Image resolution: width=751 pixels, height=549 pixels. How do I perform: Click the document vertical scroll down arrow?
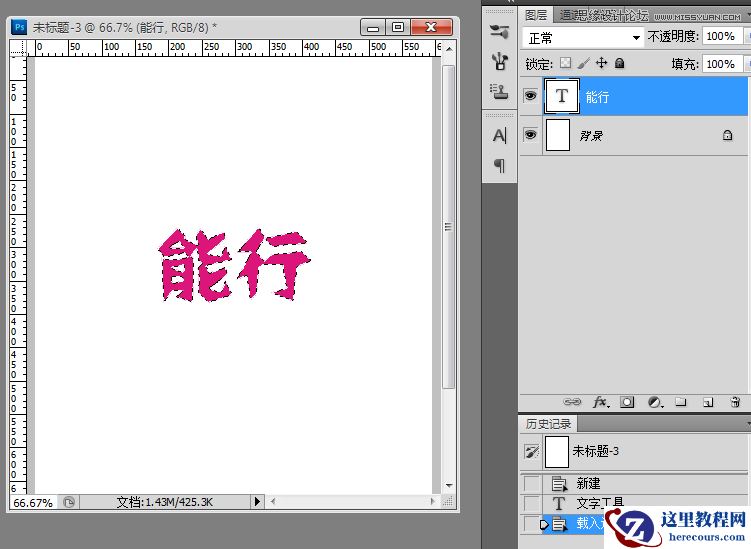pyautogui.click(x=449, y=485)
